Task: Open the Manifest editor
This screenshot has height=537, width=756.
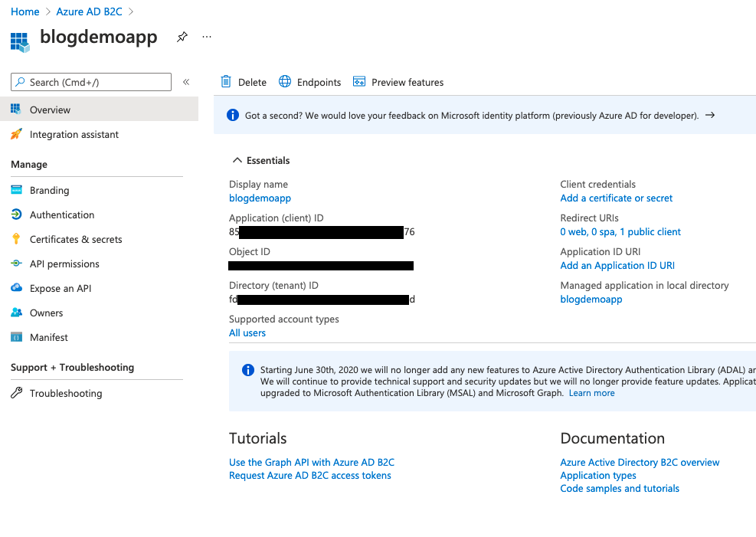Action: (49, 338)
